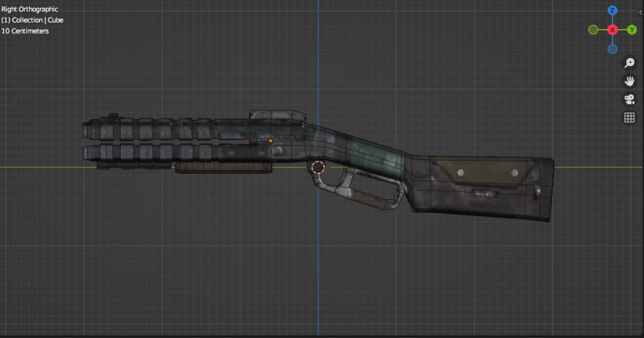Click the 3D cursor on the trigger guard
This screenshot has height=338, width=644.
pyautogui.click(x=318, y=167)
